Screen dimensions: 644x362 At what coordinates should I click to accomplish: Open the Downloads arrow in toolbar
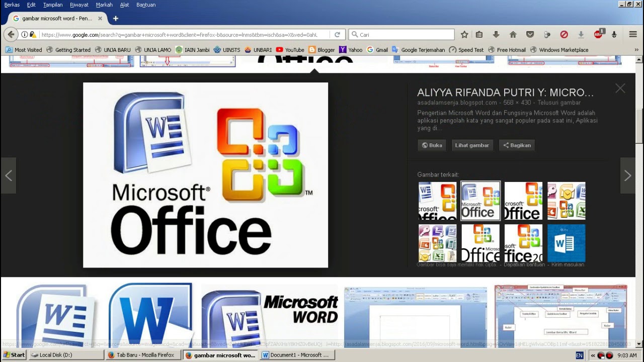point(496,35)
